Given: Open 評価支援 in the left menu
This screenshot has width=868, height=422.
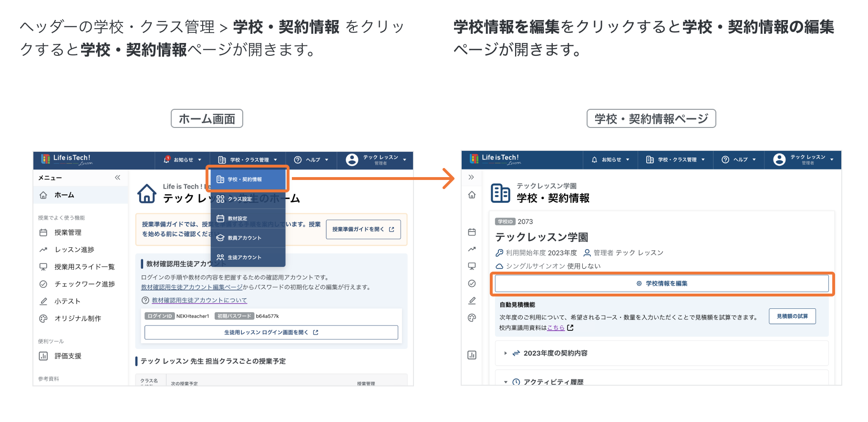Looking at the screenshot, I should pyautogui.click(x=68, y=356).
